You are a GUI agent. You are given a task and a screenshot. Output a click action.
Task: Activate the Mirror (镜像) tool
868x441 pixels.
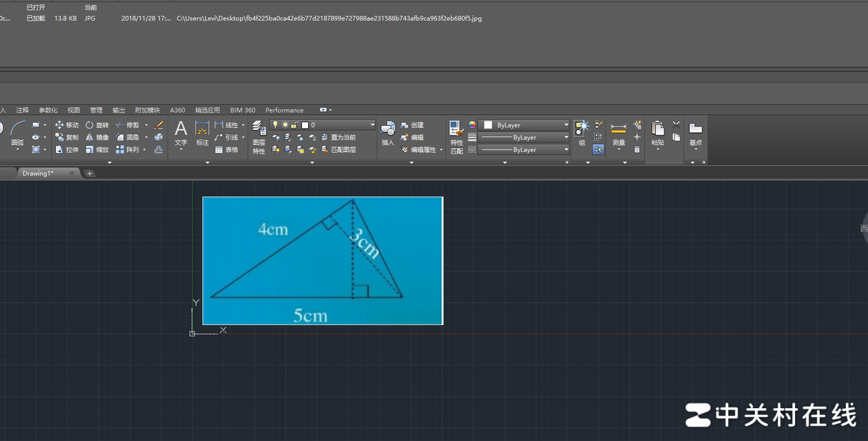(96, 137)
